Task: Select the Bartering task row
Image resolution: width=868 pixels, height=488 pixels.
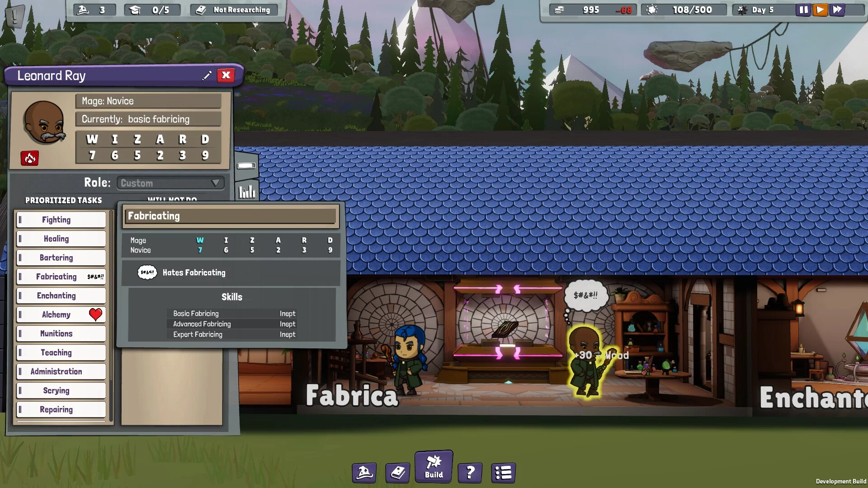Action: click(x=61, y=258)
